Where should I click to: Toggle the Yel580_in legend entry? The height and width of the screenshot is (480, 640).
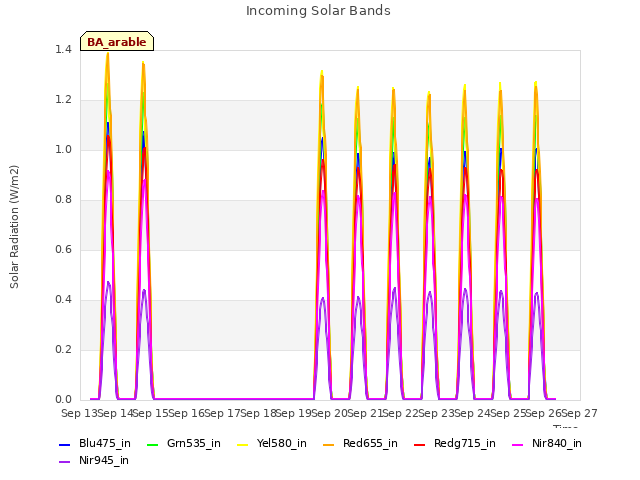[272, 444]
